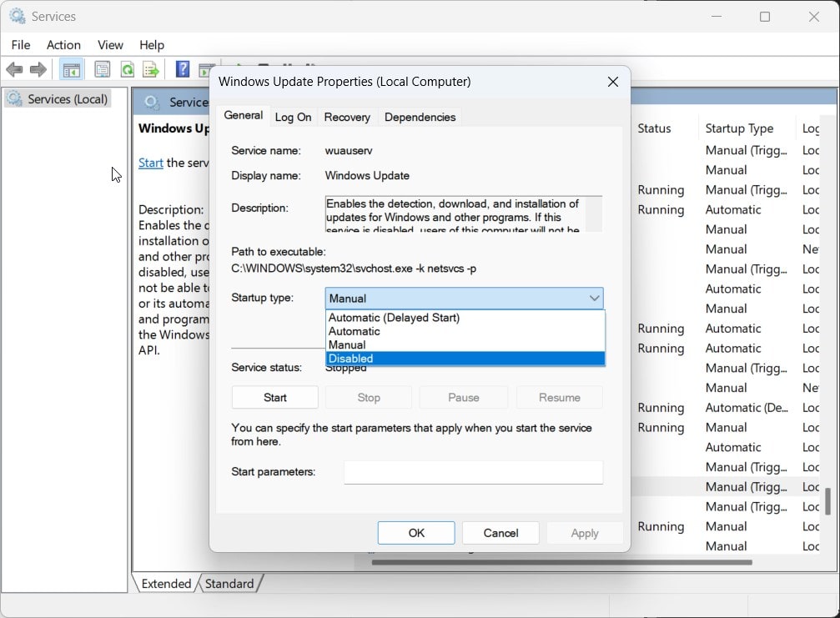Choose Manual in the open dropdown list
Viewport: 840px width, 618px height.
[465, 345]
